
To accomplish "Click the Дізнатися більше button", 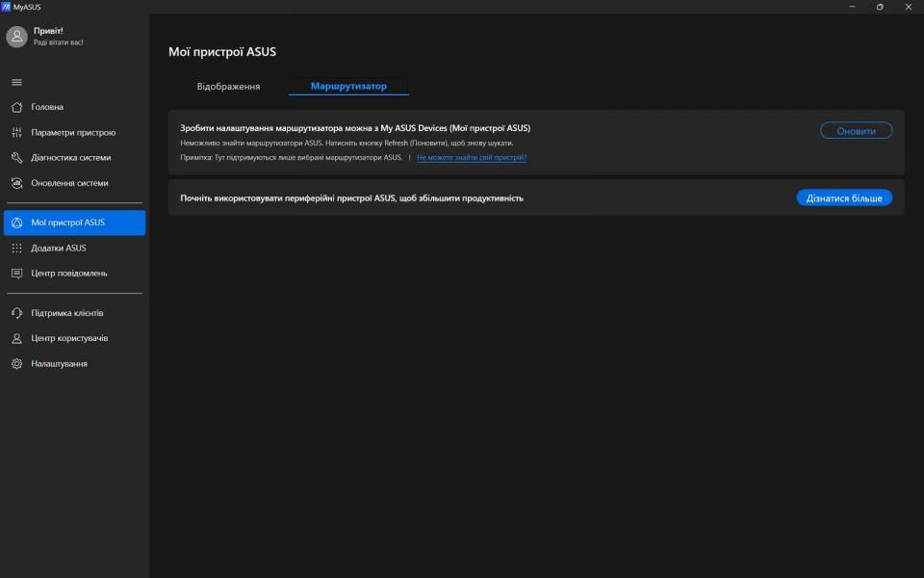I will tap(844, 197).
